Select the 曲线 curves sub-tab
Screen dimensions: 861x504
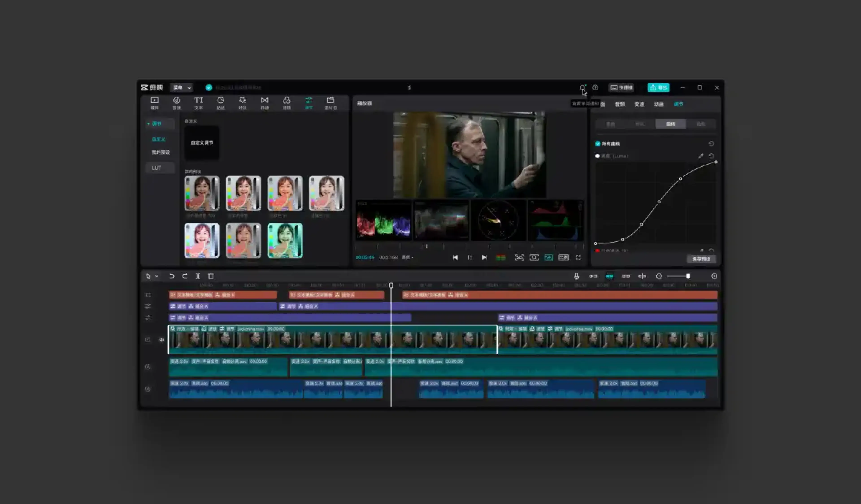pyautogui.click(x=670, y=124)
